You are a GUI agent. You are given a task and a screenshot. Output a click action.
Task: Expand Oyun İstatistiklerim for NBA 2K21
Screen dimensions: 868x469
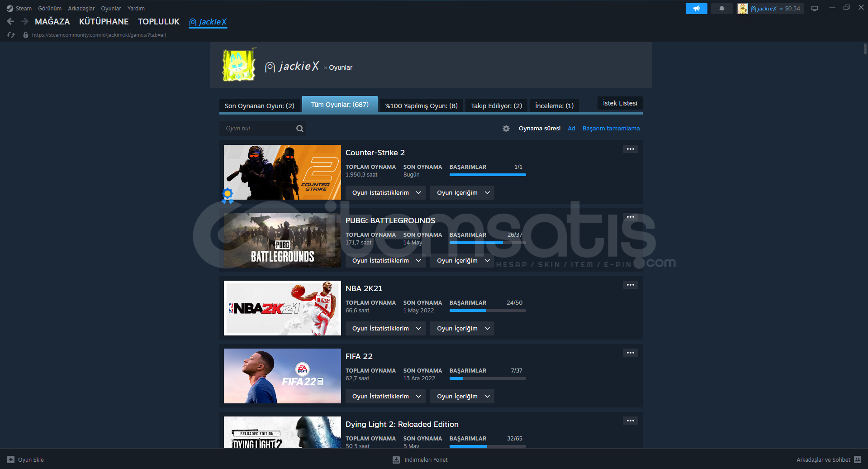pos(386,329)
